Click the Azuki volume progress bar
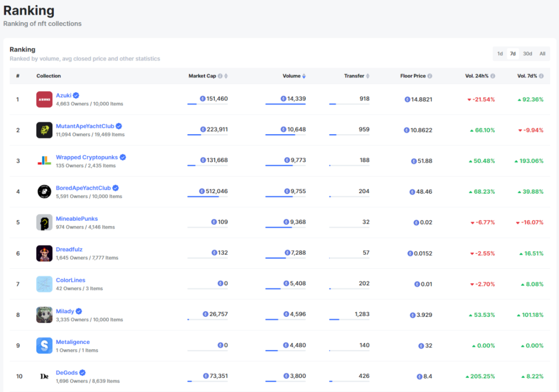 coord(285,104)
